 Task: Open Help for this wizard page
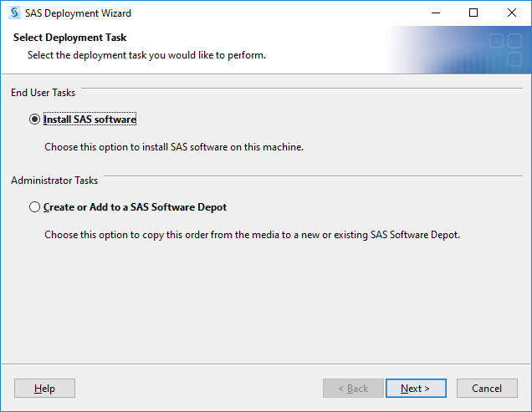point(44,389)
